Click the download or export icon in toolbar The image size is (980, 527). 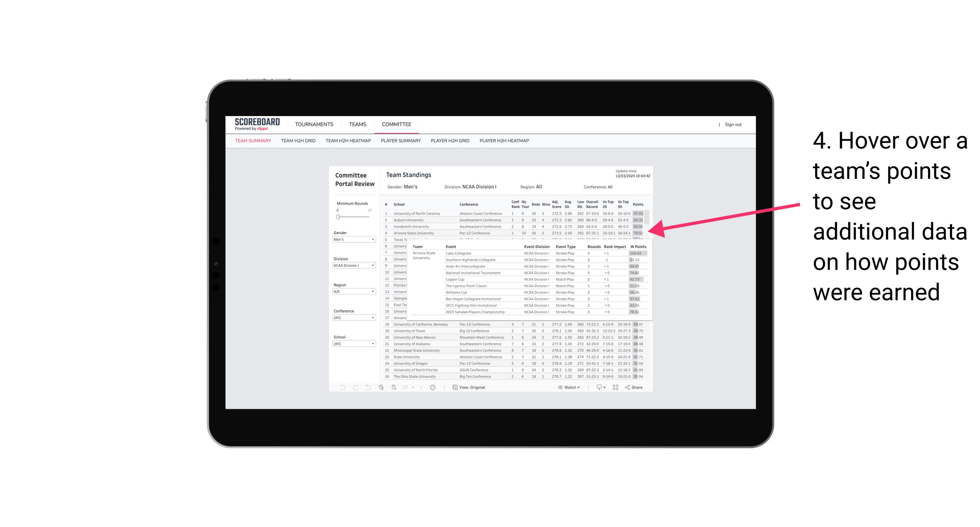coord(597,388)
